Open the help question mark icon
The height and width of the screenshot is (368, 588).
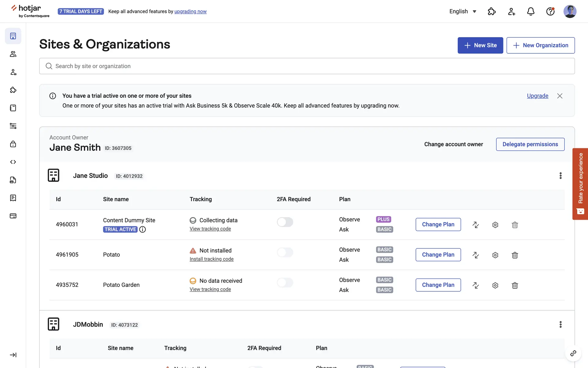point(550,11)
